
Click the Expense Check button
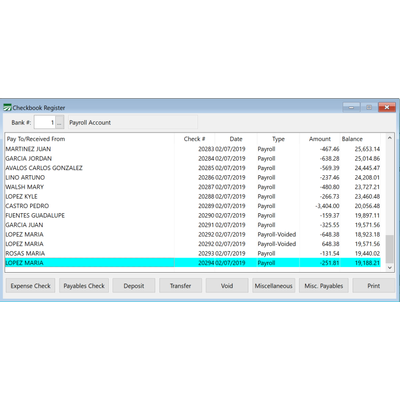(30, 286)
